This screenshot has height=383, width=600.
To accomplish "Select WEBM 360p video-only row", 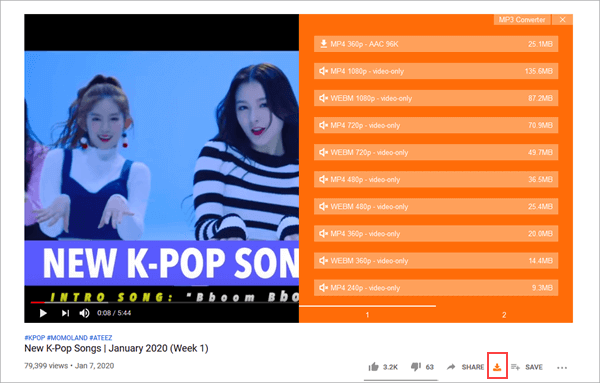I will [x=436, y=261].
